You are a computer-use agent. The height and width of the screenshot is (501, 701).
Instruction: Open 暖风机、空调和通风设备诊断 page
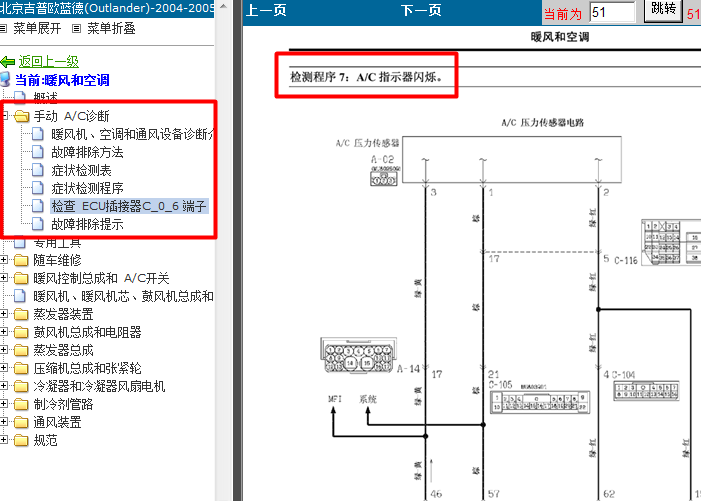pyautogui.click(x=132, y=134)
